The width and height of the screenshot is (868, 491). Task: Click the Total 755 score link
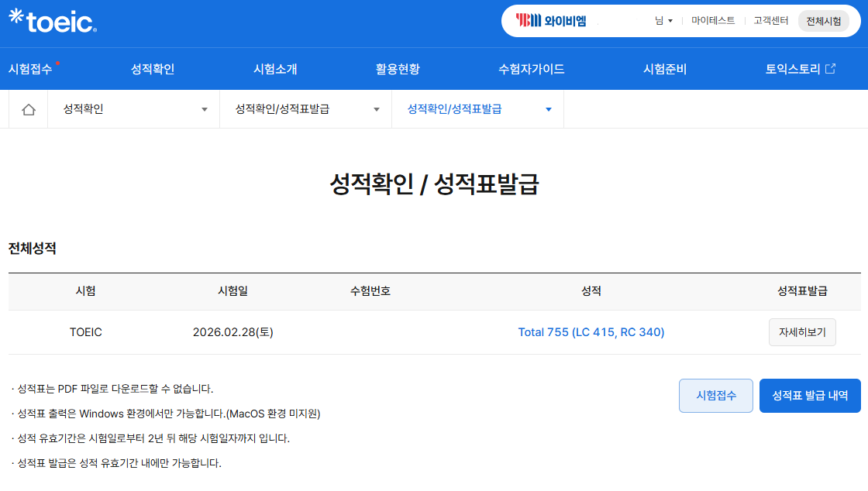point(591,332)
